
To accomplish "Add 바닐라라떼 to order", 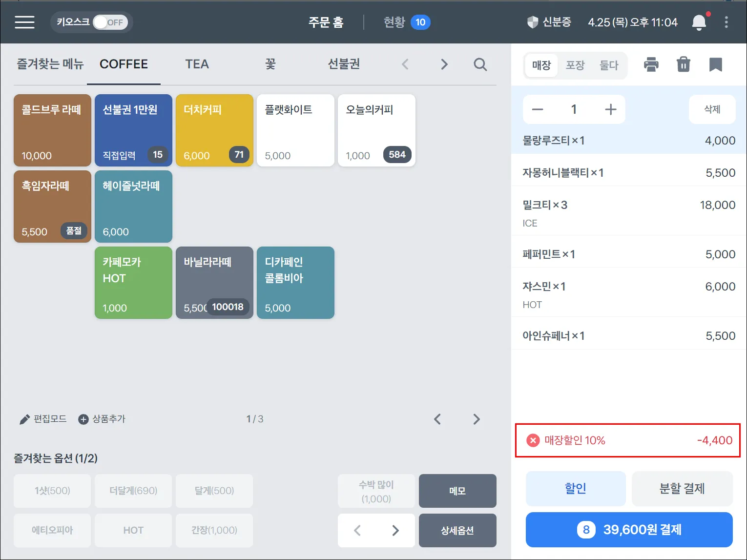I will (x=215, y=283).
